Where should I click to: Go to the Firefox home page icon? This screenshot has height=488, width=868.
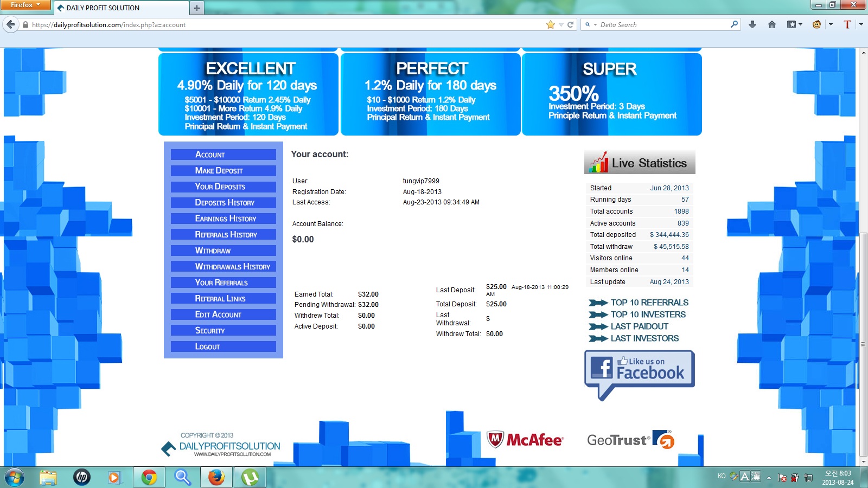coord(772,24)
